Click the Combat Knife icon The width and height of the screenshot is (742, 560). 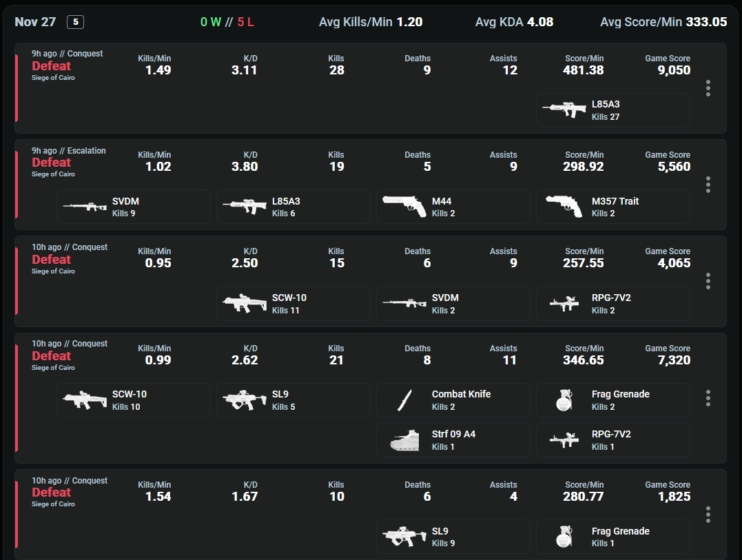tap(404, 400)
